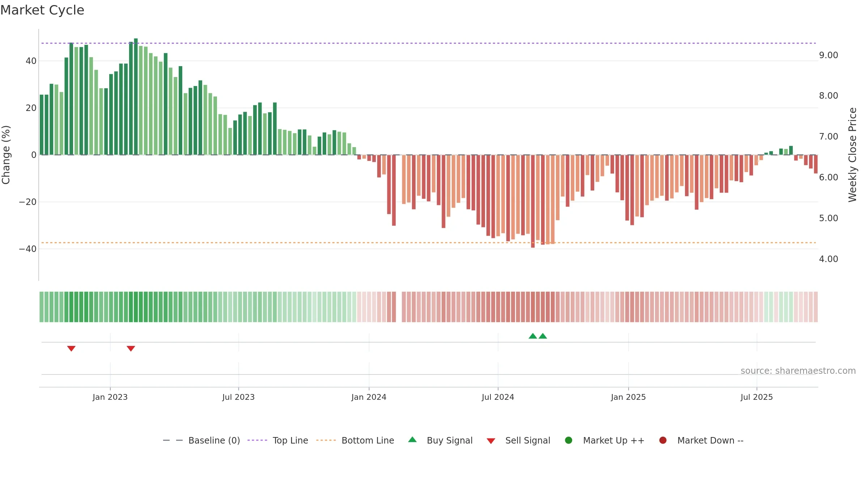
Task: Click the 9.00 price axis label
Action: (829, 55)
